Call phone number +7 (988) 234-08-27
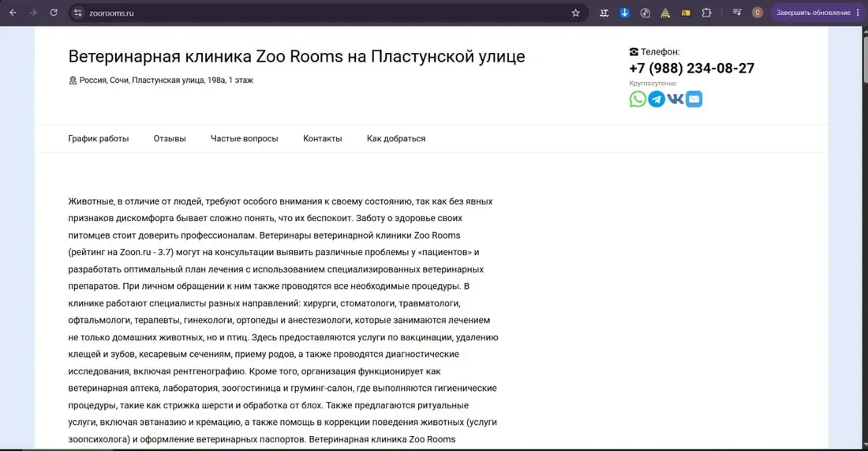 click(x=691, y=68)
